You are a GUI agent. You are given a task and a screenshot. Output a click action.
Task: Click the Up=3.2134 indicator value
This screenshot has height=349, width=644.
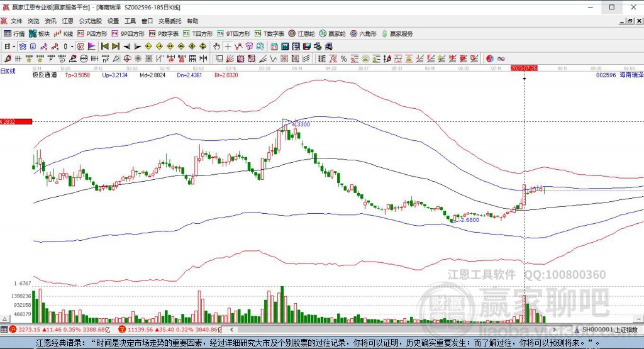115,75
